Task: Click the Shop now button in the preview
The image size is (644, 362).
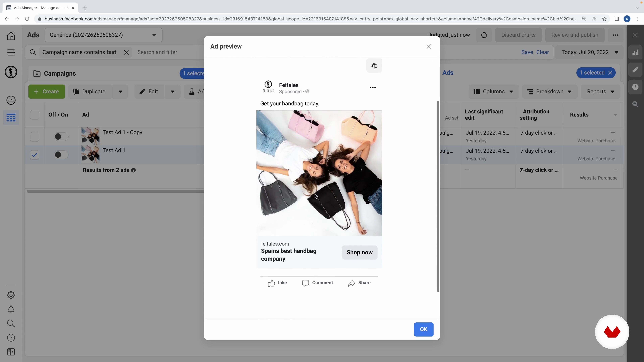Action: coord(359,252)
